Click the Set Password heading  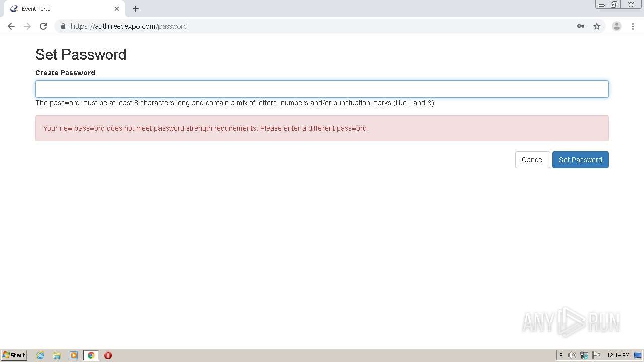(81, 54)
